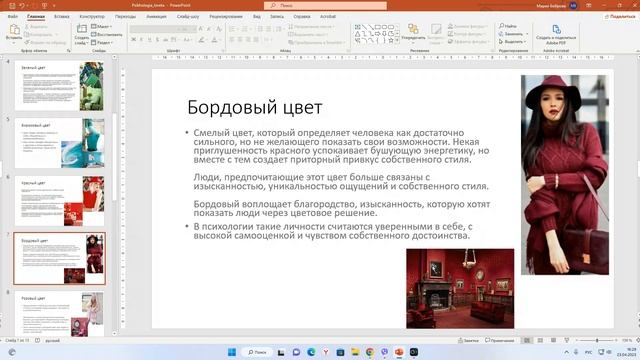The height and width of the screenshot is (360, 640).
Task: Toggle underline formatting in Font group
Action: (149, 40)
